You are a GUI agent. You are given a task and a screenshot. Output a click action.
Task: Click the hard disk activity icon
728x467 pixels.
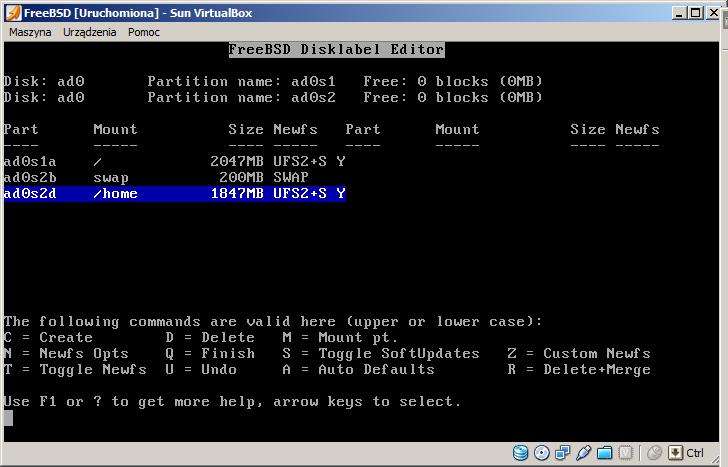click(520, 453)
